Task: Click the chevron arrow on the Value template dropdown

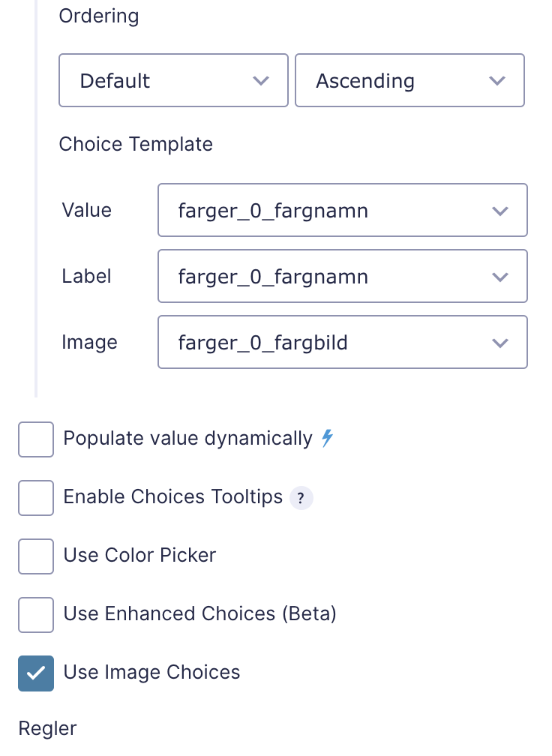Action: click(500, 211)
